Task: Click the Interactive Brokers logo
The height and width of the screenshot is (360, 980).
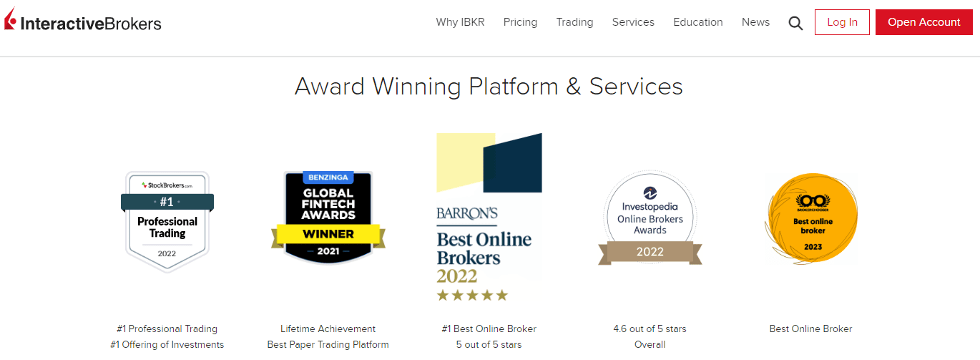Action: pyautogui.click(x=83, y=23)
